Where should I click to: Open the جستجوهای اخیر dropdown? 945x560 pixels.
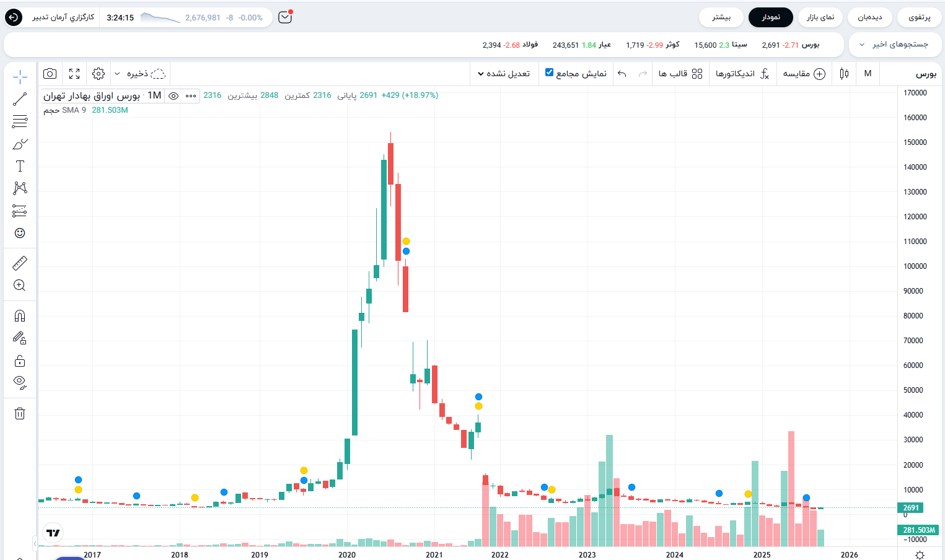[895, 45]
